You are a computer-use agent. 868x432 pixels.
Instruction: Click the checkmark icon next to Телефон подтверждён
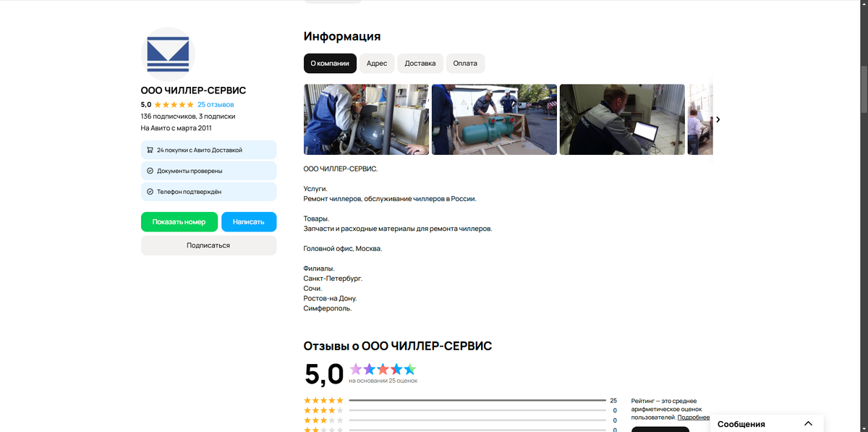(150, 192)
